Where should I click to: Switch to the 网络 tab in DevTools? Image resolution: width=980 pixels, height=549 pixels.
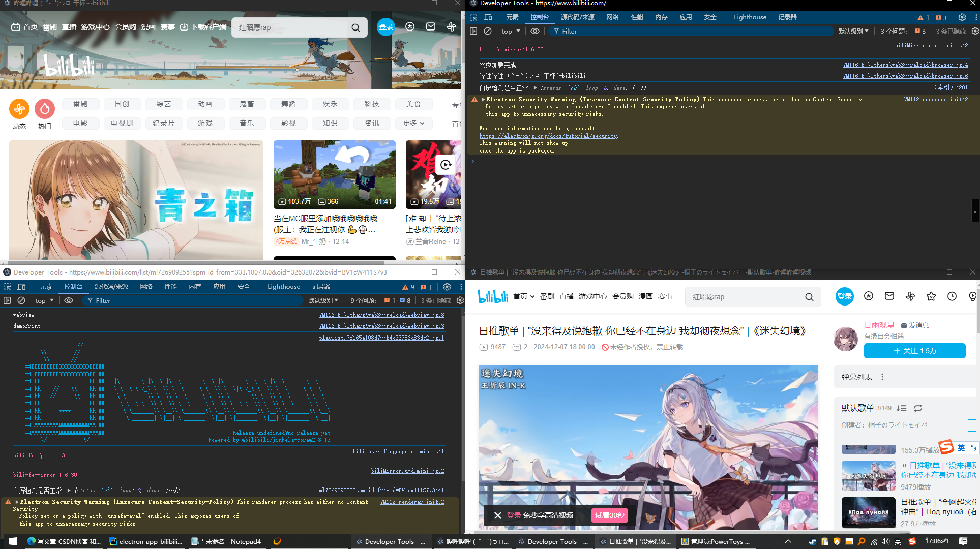(612, 17)
